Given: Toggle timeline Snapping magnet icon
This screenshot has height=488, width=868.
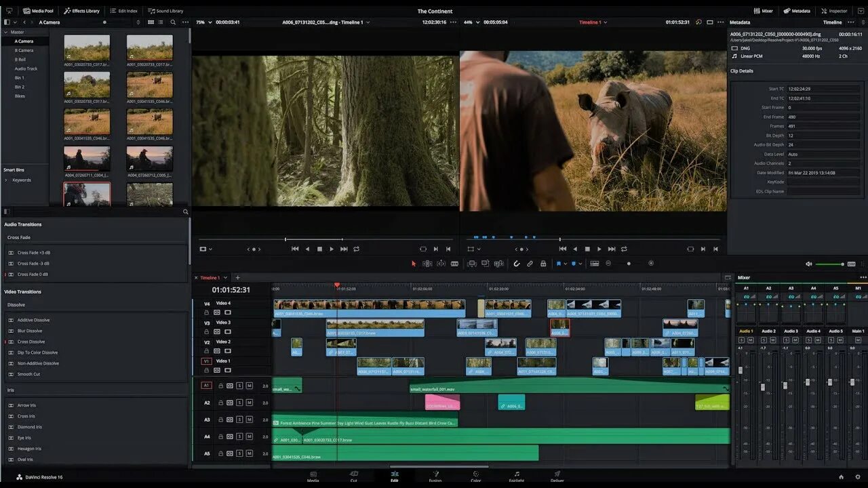Looking at the screenshot, I should point(516,264).
